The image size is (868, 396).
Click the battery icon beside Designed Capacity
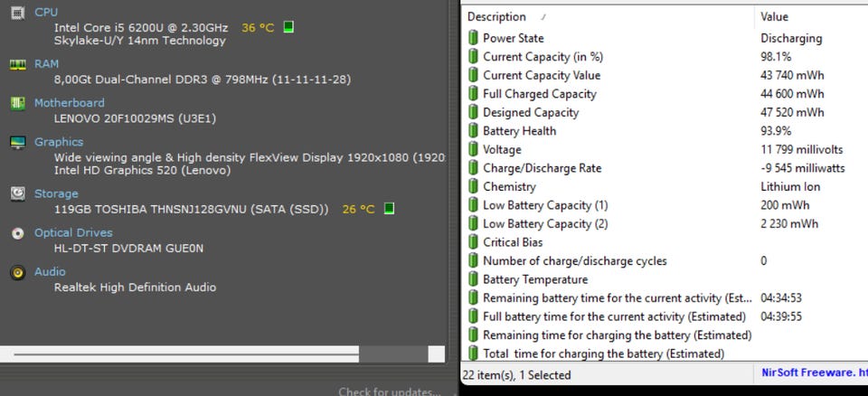tap(473, 112)
